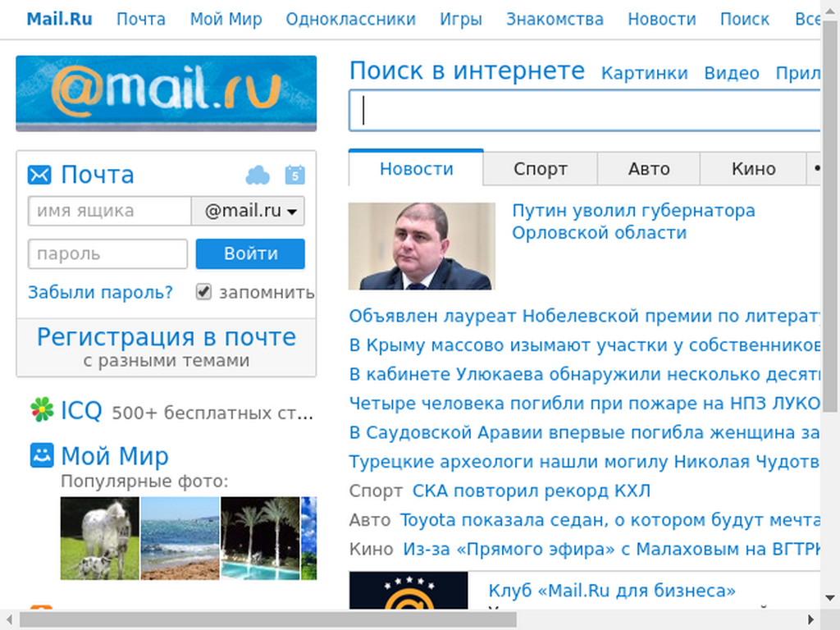Open Поиск in top navigation
The width and height of the screenshot is (840, 630).
[x=745, y=20]
